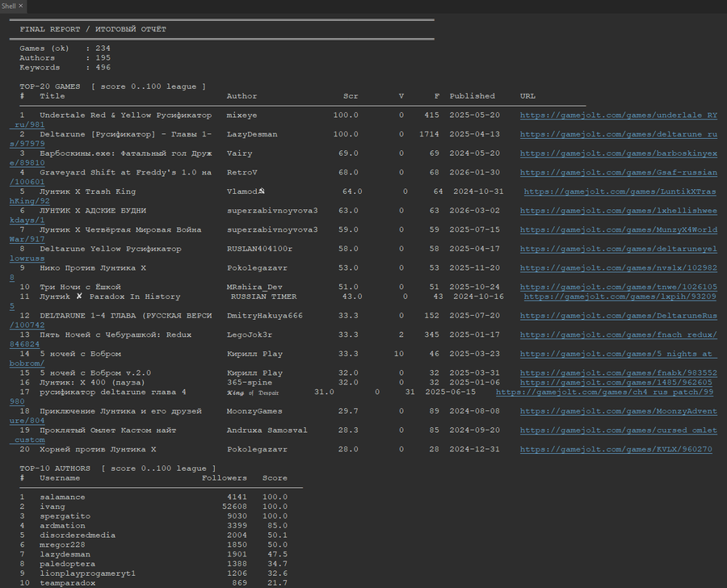Click the author name 'RUSSIAN TIMER'
This screenshot has height=588, width=727.
point(263,296)
